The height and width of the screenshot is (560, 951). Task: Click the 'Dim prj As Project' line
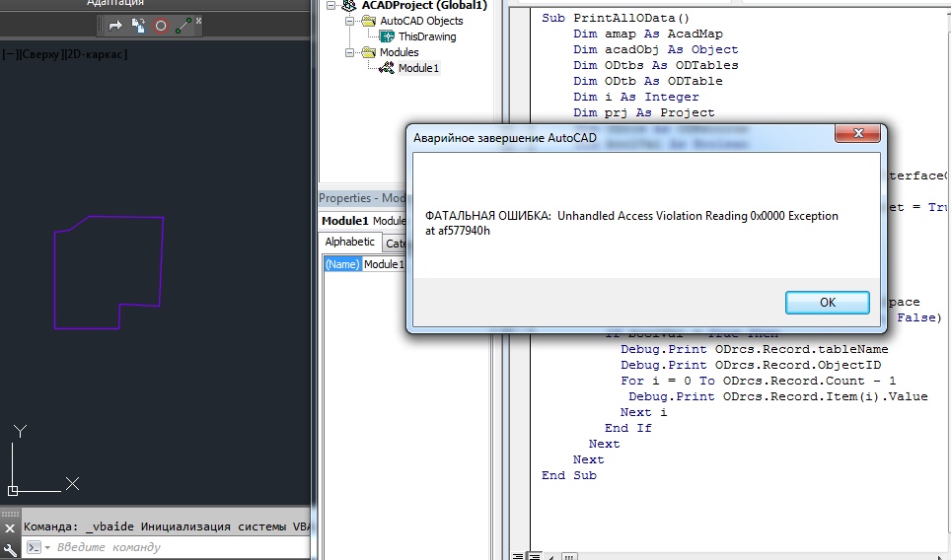coord(644,112)
